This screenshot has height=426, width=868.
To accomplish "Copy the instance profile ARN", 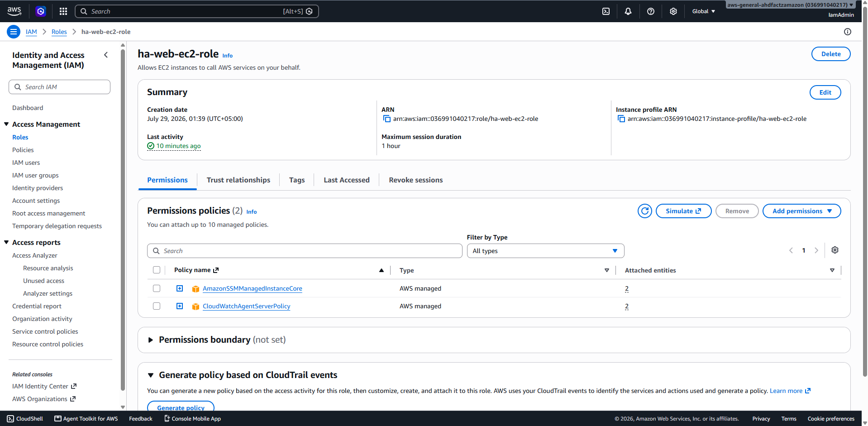I will point(621,119).
